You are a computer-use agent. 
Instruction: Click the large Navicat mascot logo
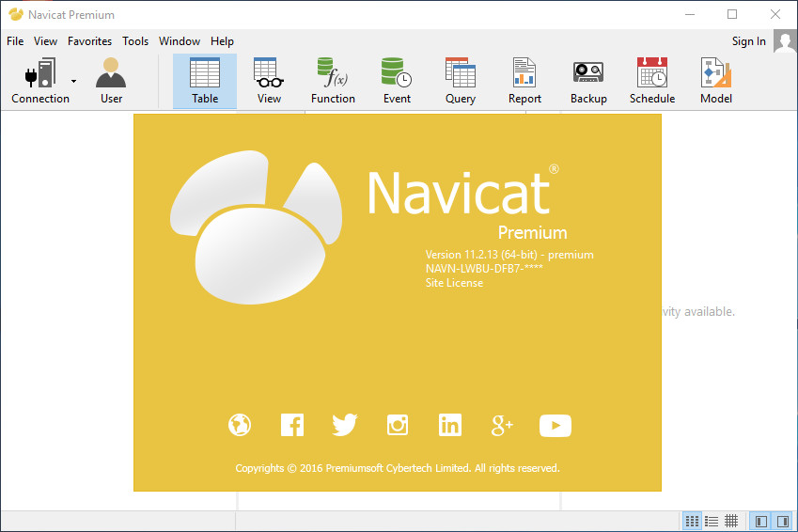pyautogui.click(x=256, y=227)
